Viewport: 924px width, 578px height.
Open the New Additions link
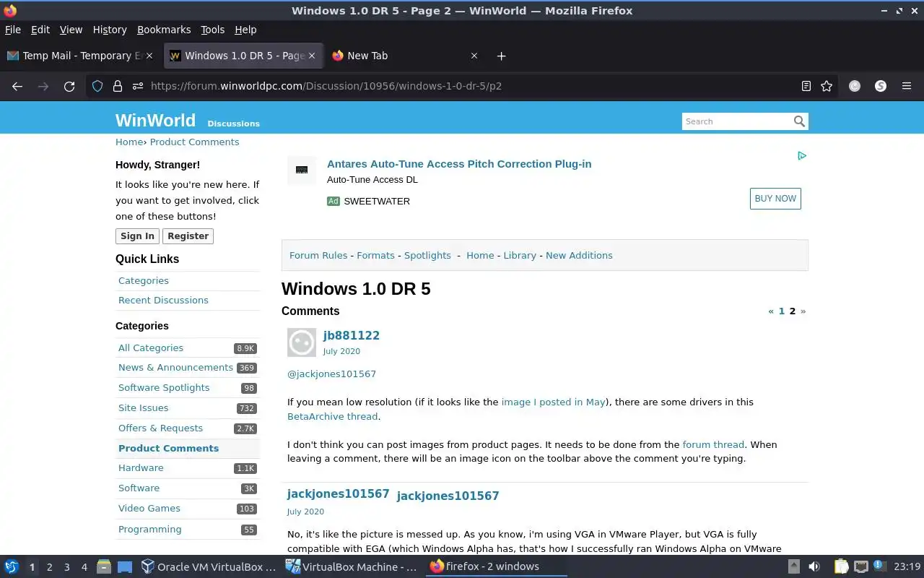[x=579, y=255]
